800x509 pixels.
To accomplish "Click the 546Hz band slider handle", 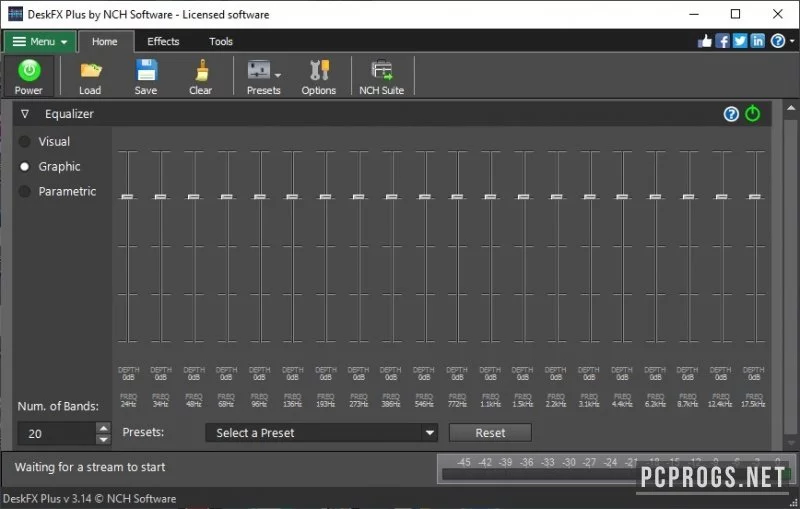I will pyautogui.click(x=424, y=196).
